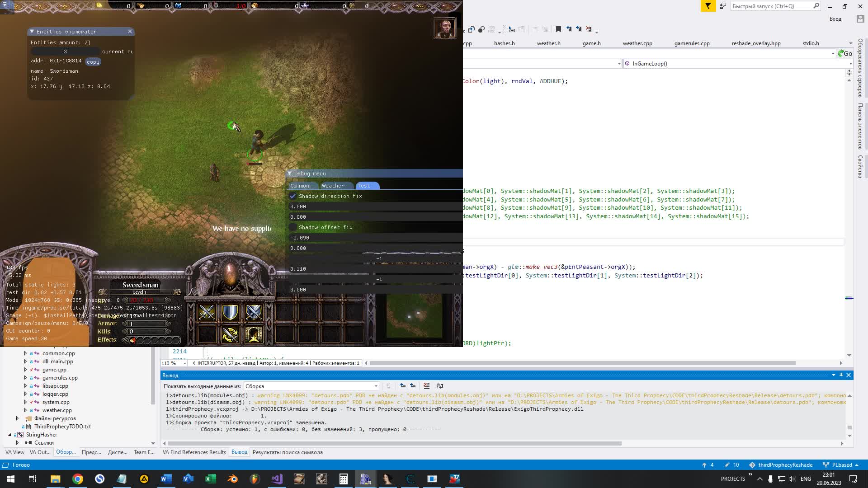
Task: Switch to VA Find References Results tab
Action: tap(194, 452)
